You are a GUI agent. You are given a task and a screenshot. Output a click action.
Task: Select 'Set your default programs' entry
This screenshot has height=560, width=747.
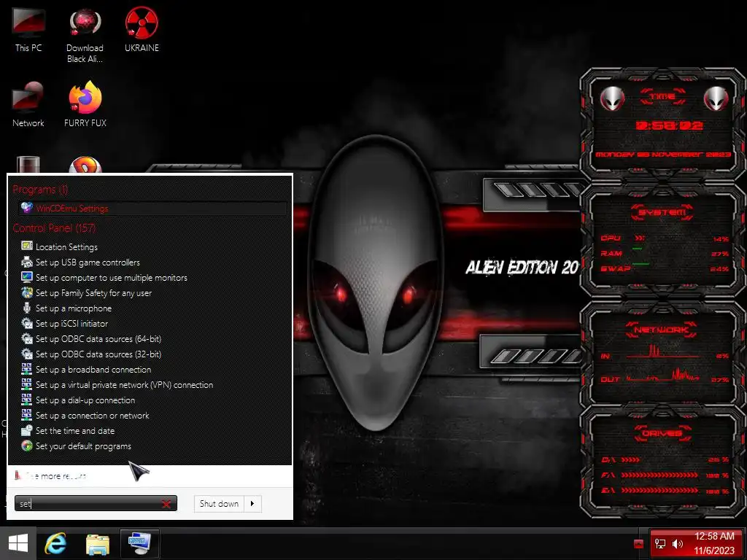(83, 446)
